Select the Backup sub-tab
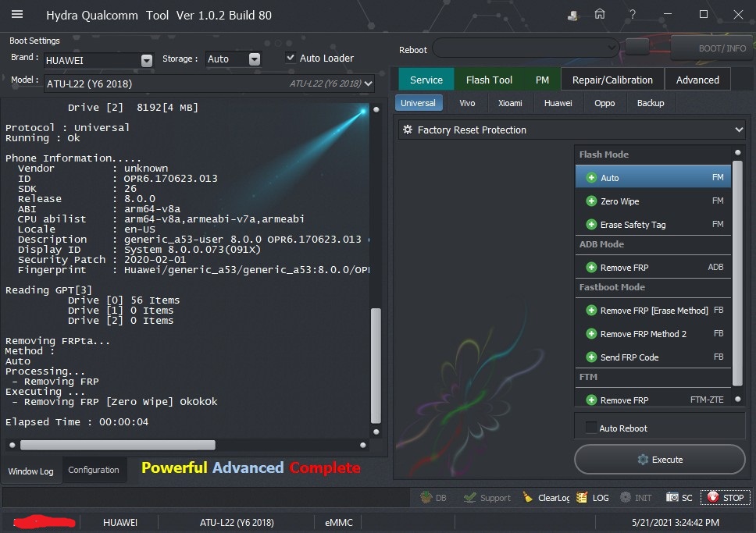The image size is (756, 533). (651, 103)
